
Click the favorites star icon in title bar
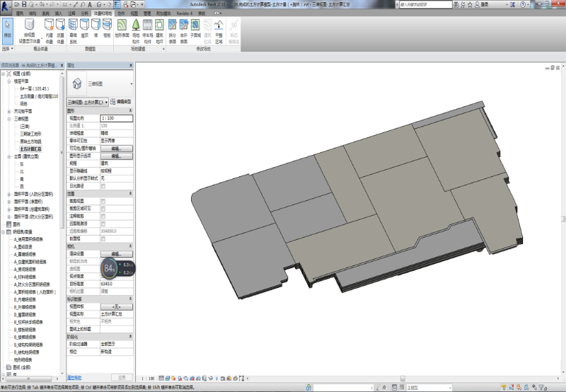coord(470,4)
